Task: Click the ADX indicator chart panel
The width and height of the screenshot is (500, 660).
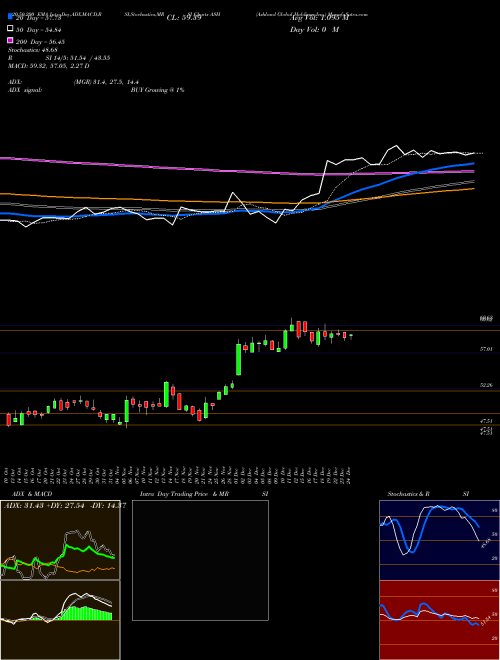Action: click(60, 540)
